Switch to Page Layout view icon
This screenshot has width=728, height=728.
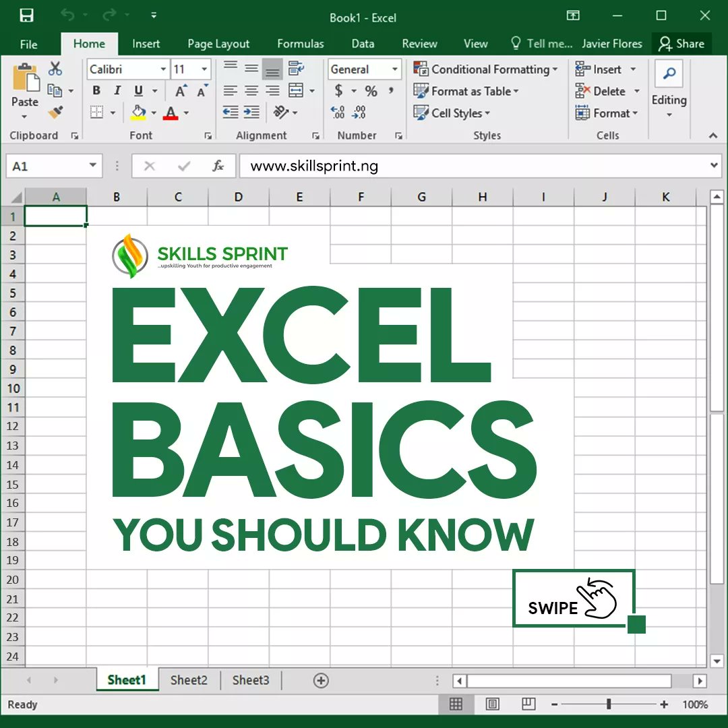tap(492, 704)
